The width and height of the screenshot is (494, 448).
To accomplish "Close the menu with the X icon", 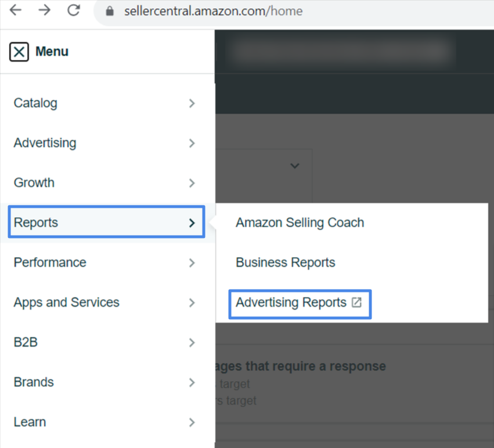I will pyautogui.click(x=19, y=52).
